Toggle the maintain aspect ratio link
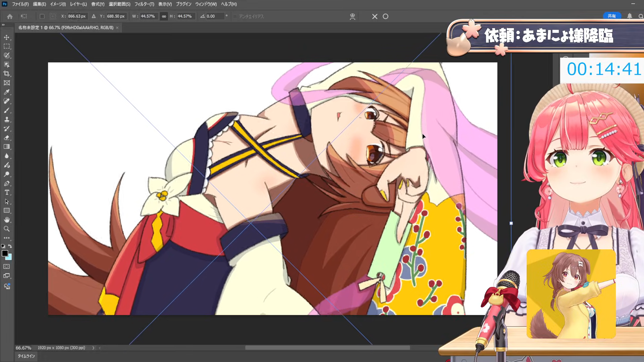The image size is (644, 362). coord(164,16)
